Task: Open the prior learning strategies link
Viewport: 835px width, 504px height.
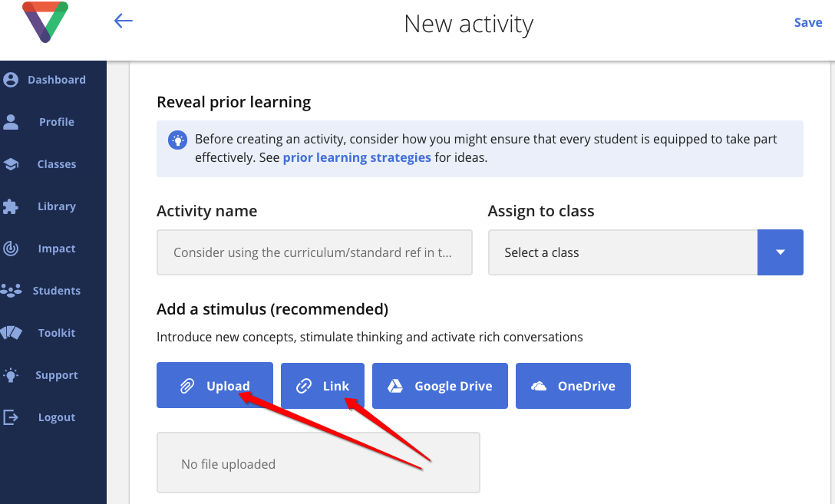Action: coord(357,157)
